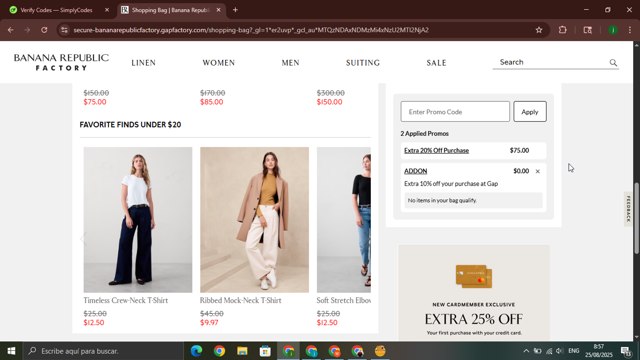
Task: Click the search magnifier icon
Action: [613, 62]
